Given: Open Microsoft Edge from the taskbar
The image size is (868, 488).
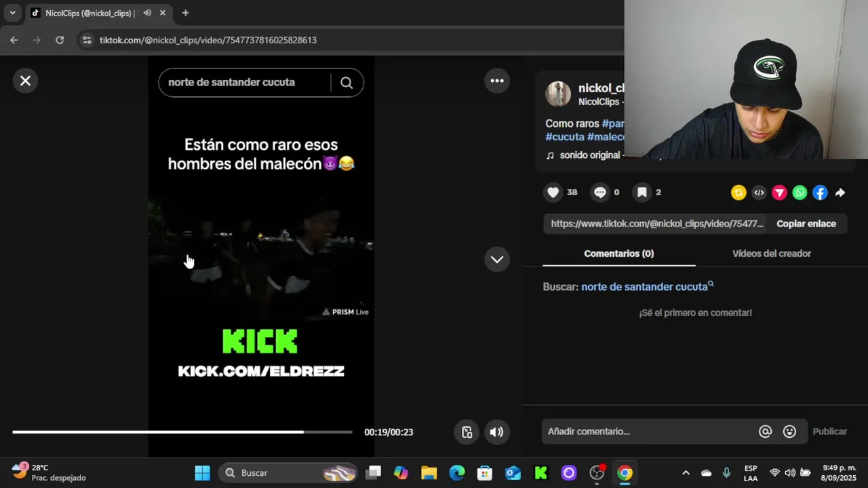Looking at the screenshot, I should [x=457, y=472].
